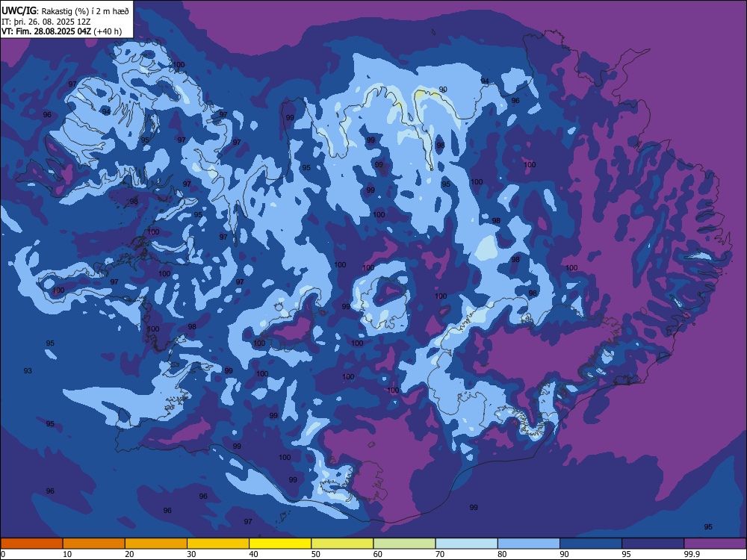The image size is (747, 560).
Task: Choose the 70–80 pale blue legend swatch
Action: [x=466, y=544]
